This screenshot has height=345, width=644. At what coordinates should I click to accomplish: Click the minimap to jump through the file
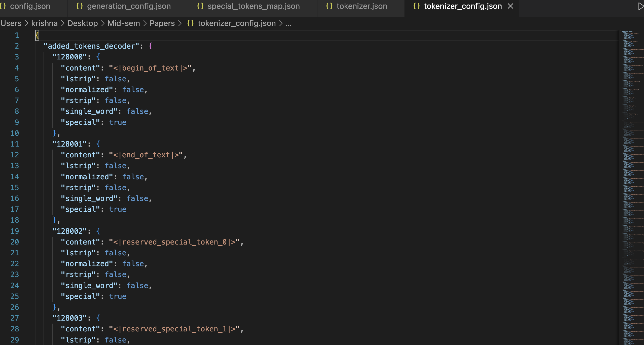(x=631, y=176)
